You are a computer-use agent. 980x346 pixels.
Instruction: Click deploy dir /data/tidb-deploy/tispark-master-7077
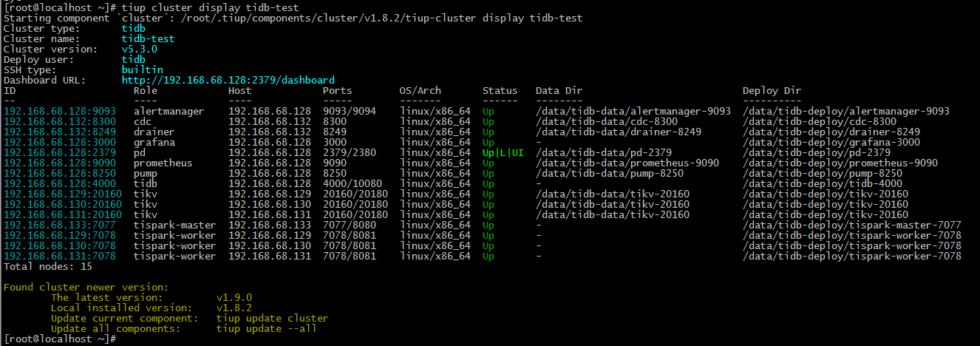(852, 225)
